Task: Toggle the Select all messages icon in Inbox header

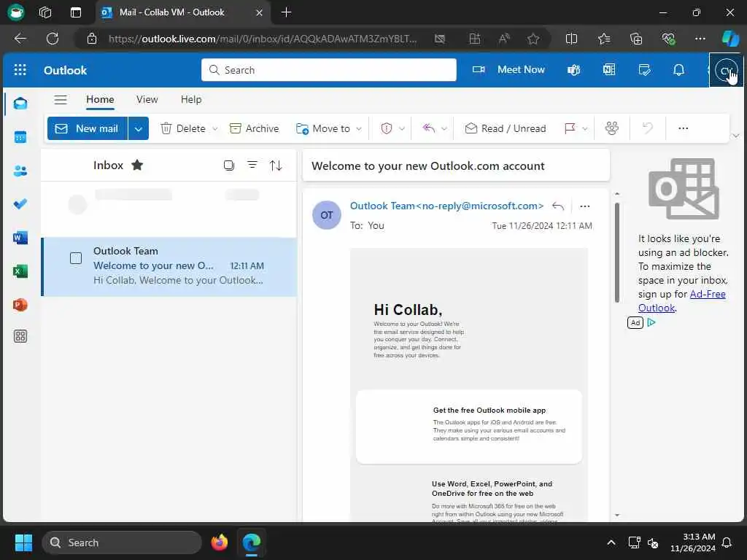Action: tap(228, 166)
